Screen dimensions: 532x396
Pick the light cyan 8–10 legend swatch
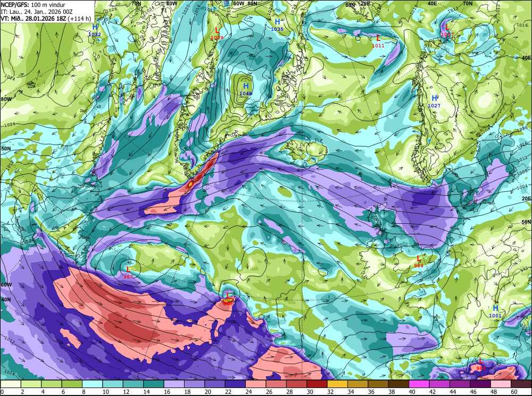92,384
